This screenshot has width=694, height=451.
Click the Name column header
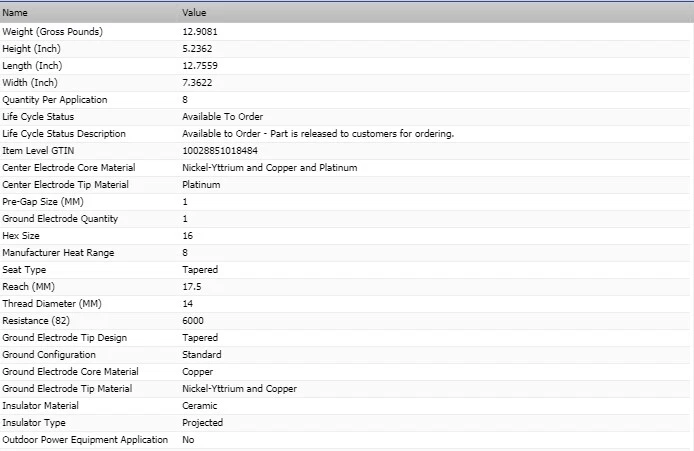click(x=15, y=12)
